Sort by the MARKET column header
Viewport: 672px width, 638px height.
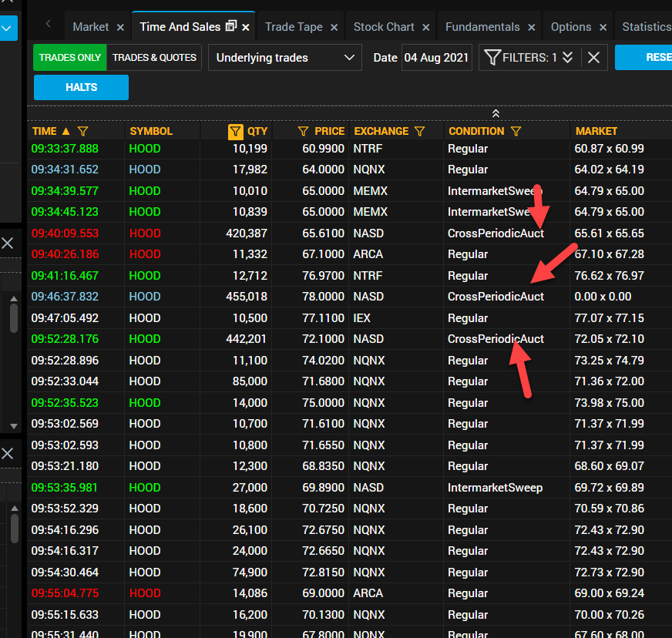point(596,131)
